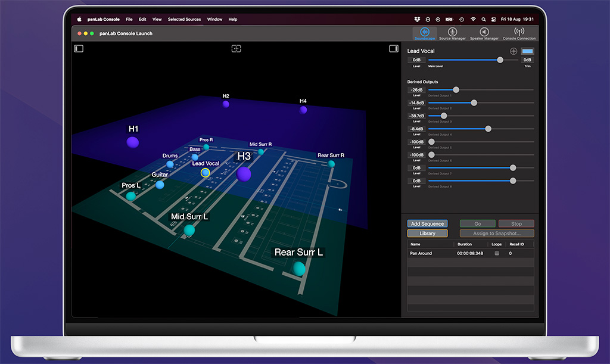
Task: Click the -8.4dB level field
Action: point(416,129)
